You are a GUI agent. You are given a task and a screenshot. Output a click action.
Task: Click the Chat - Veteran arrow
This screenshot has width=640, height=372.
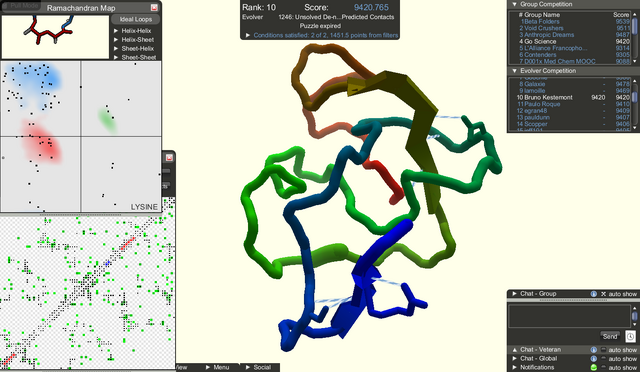click(514, 350)
